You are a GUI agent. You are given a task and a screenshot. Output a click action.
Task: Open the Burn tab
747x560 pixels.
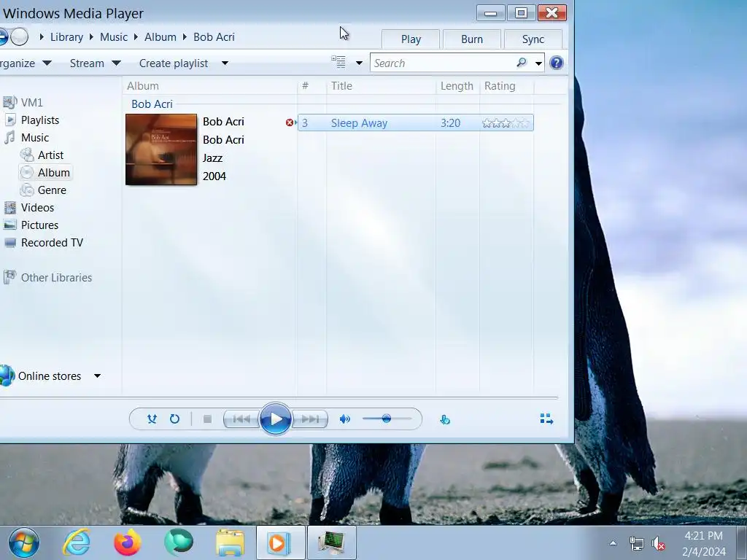click(472, 39)
